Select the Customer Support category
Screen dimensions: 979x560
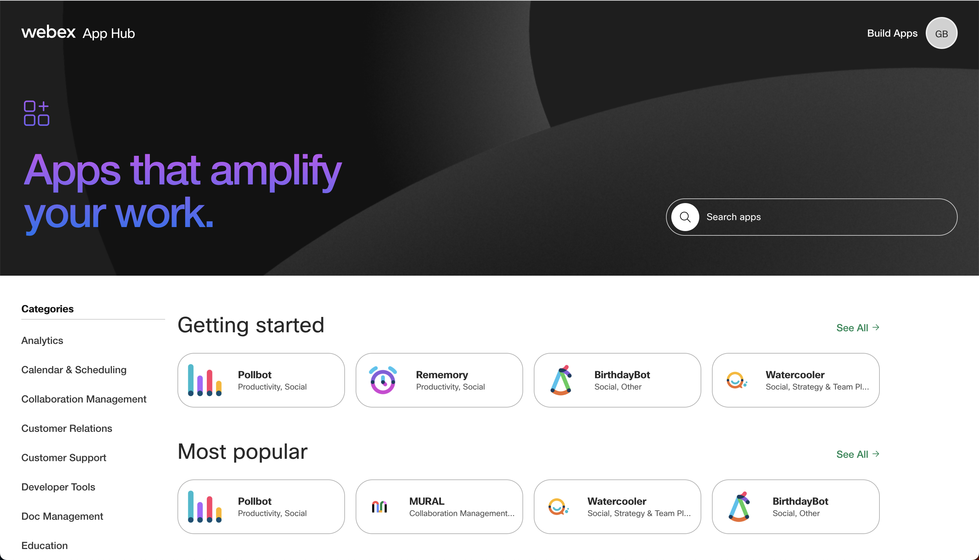coord(63,457)
